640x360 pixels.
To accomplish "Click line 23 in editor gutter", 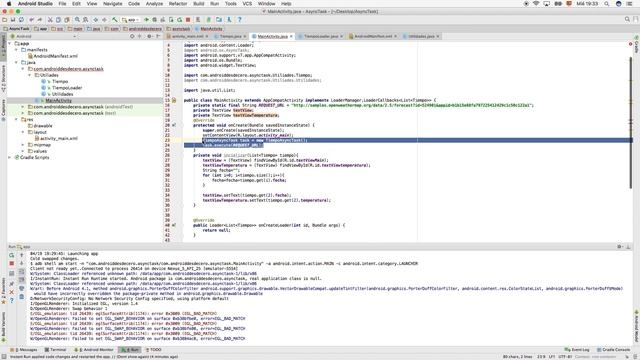I will [167, 140].
